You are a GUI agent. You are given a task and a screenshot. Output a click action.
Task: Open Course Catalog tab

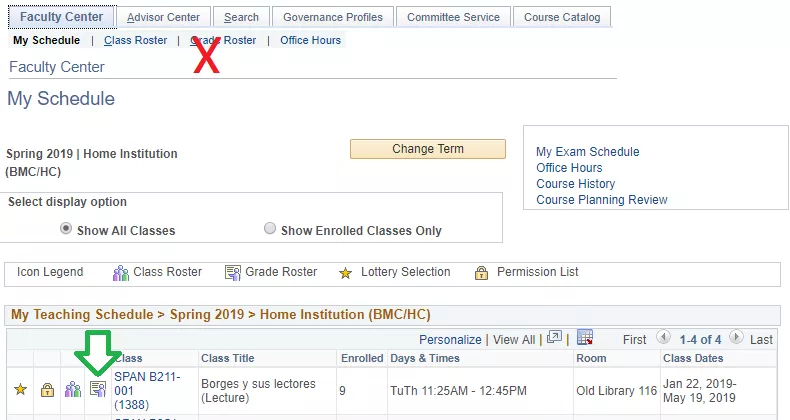tap(562, 17)
